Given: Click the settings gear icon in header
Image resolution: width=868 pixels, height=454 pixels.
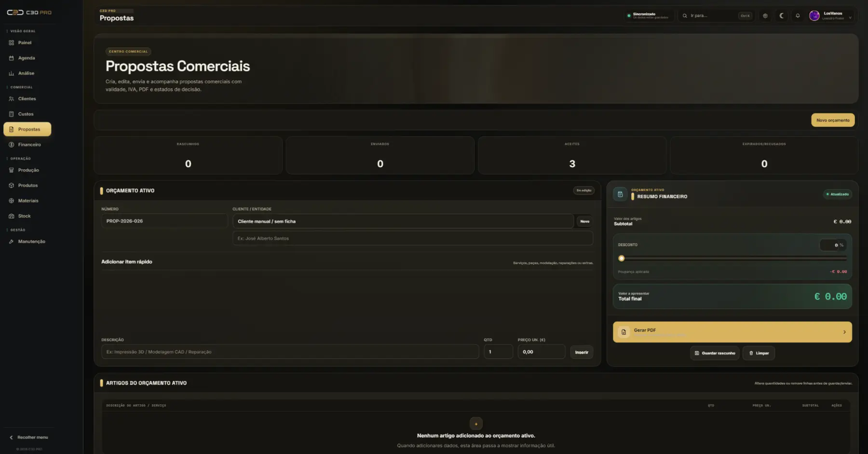Looking at the screenshot, I should (x=765, y=16).
